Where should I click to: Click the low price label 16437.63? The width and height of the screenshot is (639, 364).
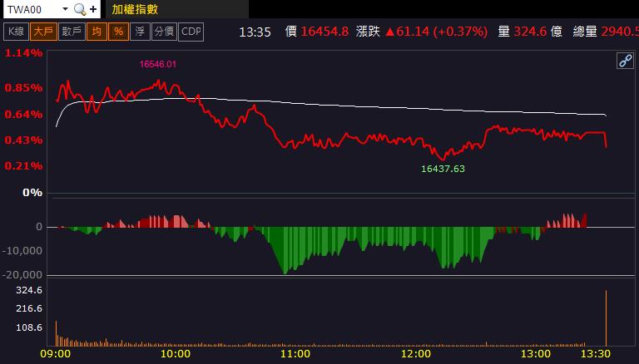[443, 169]
